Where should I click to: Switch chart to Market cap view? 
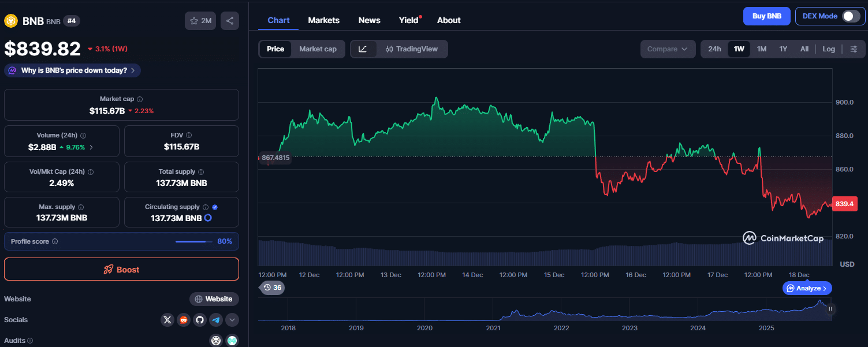pos(318,49)
